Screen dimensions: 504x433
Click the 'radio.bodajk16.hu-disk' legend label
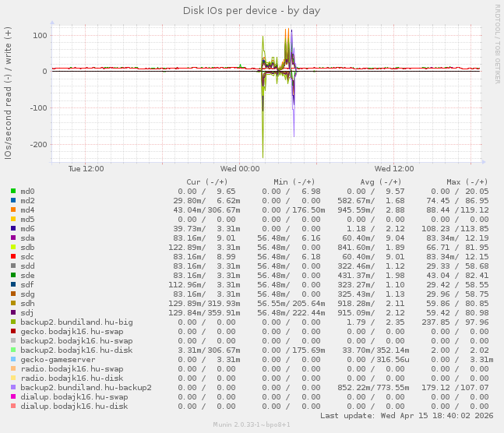72,378
